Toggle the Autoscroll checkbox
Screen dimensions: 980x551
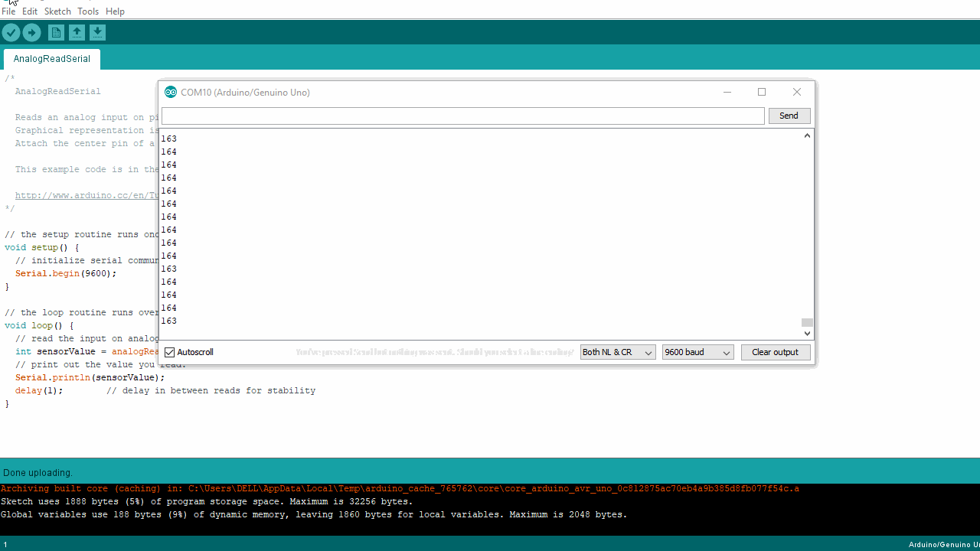[170, 352]
